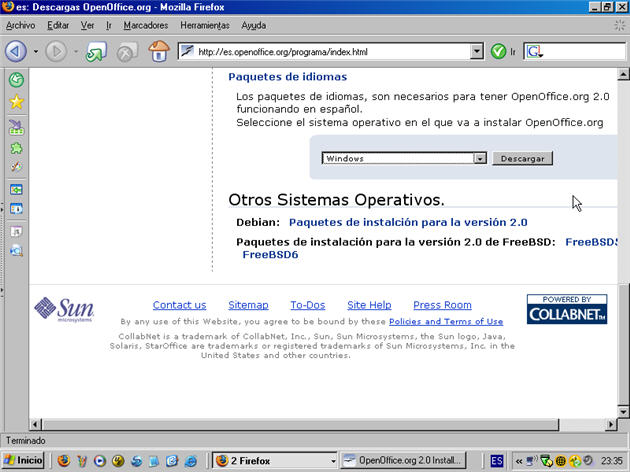Image resolution: width=630 pixels, height=472 pixels.
Task: Open the Marcadores menu
Action: click(x=145, y=25)
